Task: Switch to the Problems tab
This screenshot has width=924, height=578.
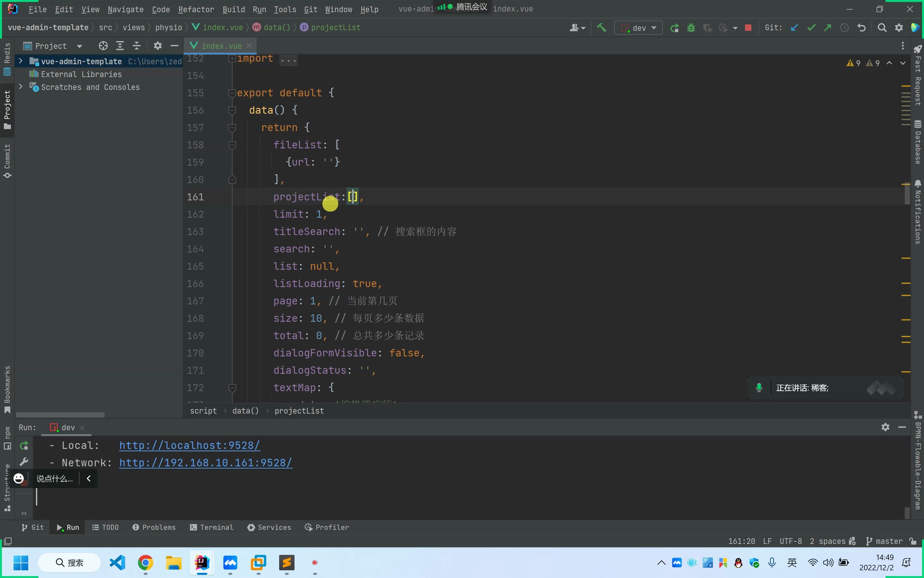Action: click(154, 527)
